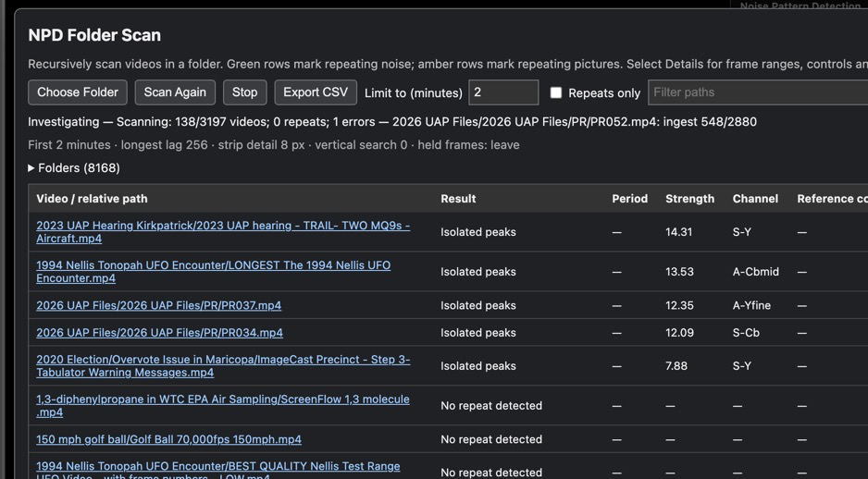This screenshot has width=868, height=479.
Task: Click Noise Pattern Detection text behind dialog
Action: (x=800, y=5)
